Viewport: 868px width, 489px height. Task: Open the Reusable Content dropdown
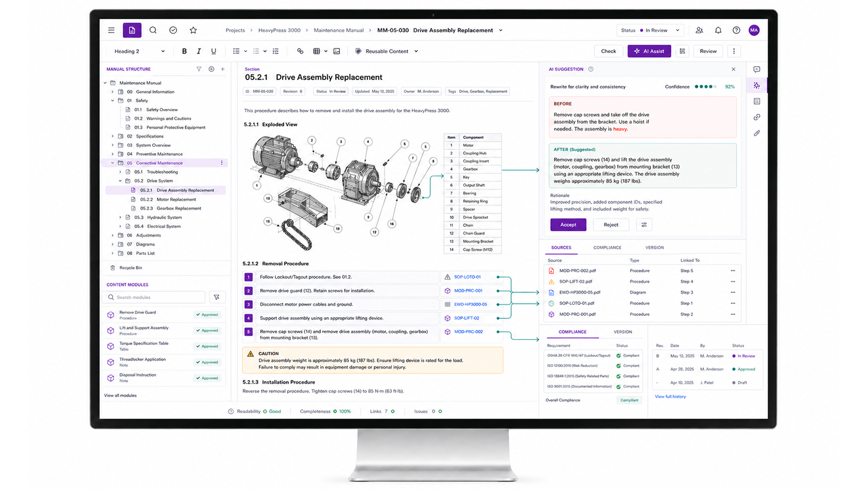[x=386, y=51]
